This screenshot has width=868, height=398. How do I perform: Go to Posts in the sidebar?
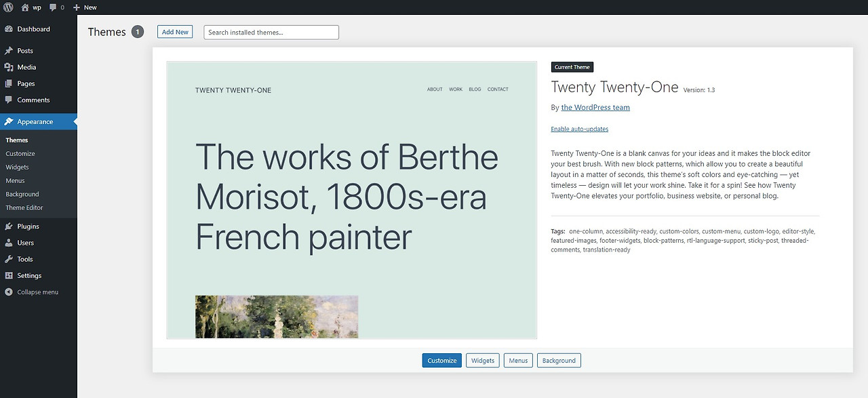[39, 51]
